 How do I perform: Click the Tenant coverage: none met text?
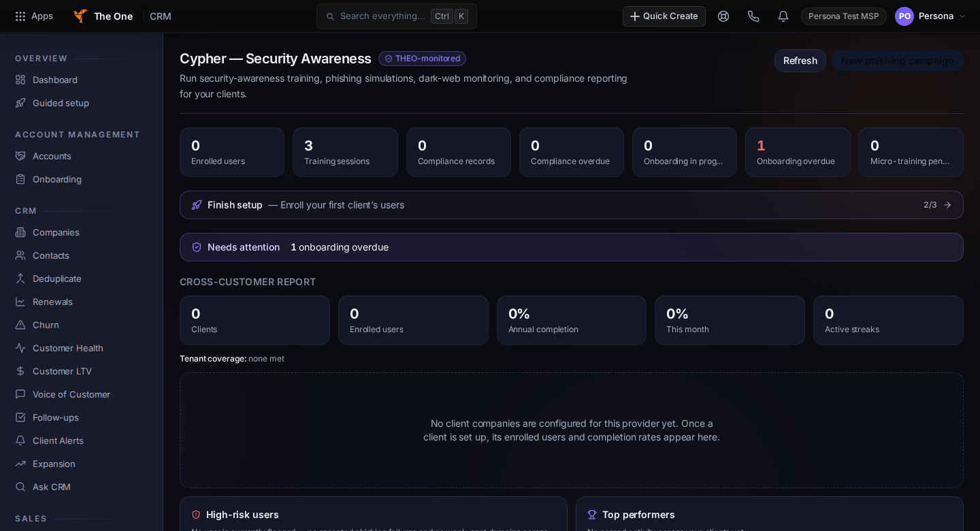[x=232, y=359]
